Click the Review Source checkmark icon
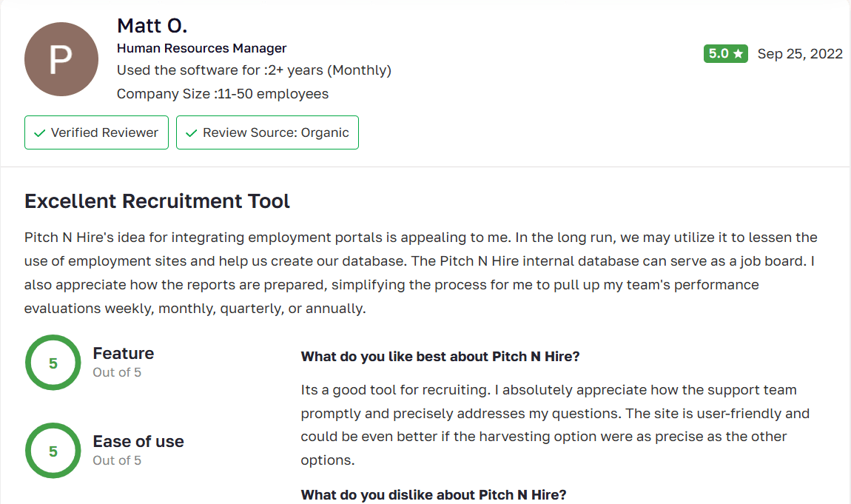The image size is (851, 504). click(x=192, y=133)
